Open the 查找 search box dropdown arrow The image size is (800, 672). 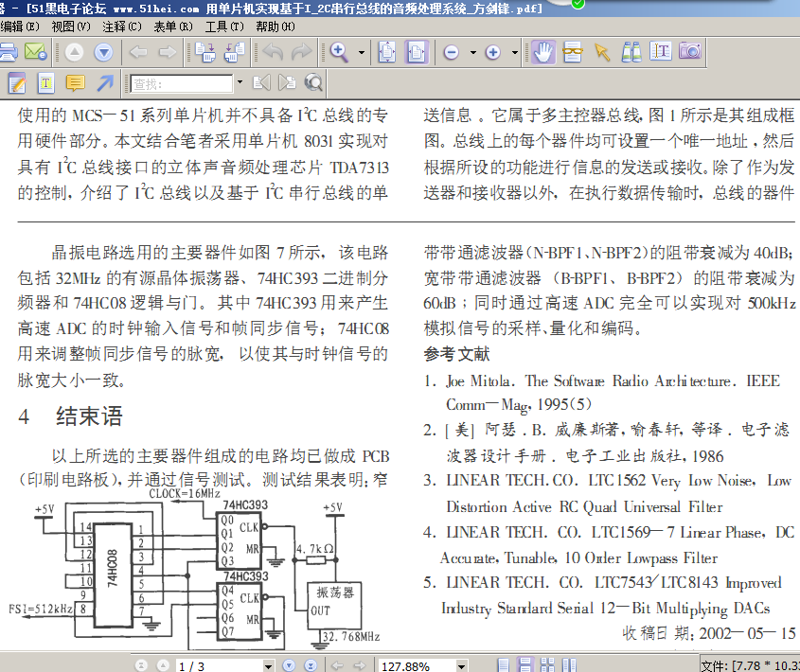[x=240, y=82]
